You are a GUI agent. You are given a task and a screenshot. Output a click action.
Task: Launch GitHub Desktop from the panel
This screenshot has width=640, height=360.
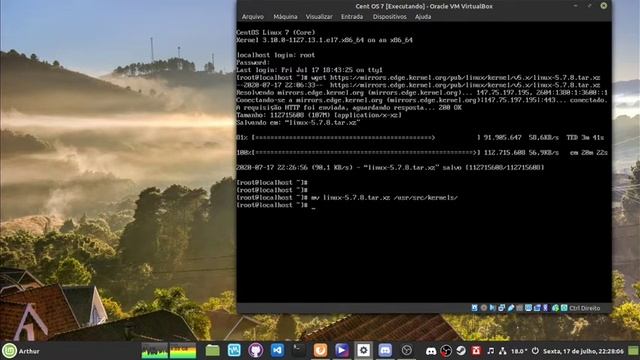point(256,350)
